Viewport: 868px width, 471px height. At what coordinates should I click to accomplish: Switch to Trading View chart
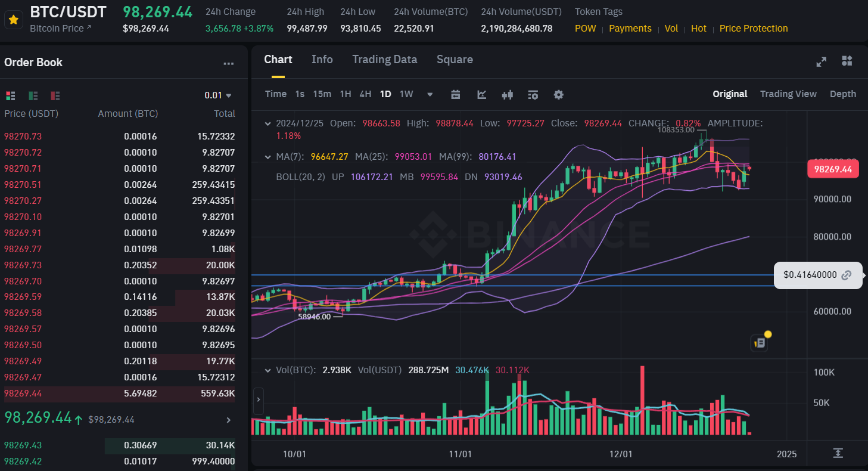coord(788,94)
